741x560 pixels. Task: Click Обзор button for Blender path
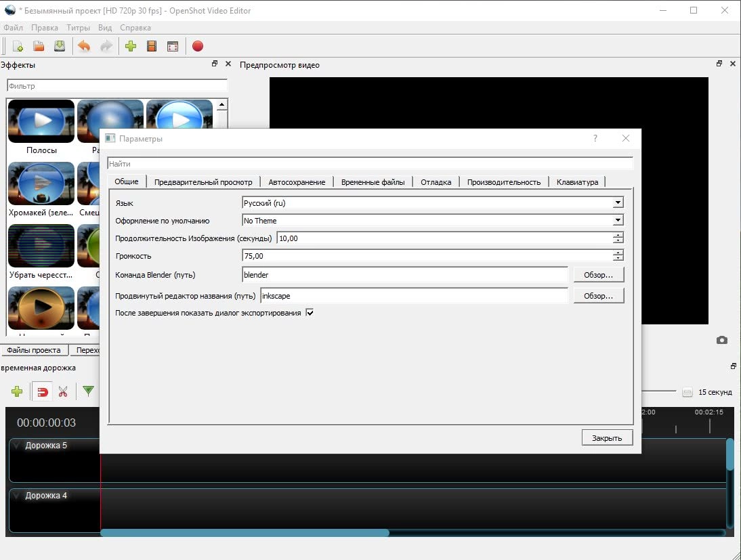point(598,274)
